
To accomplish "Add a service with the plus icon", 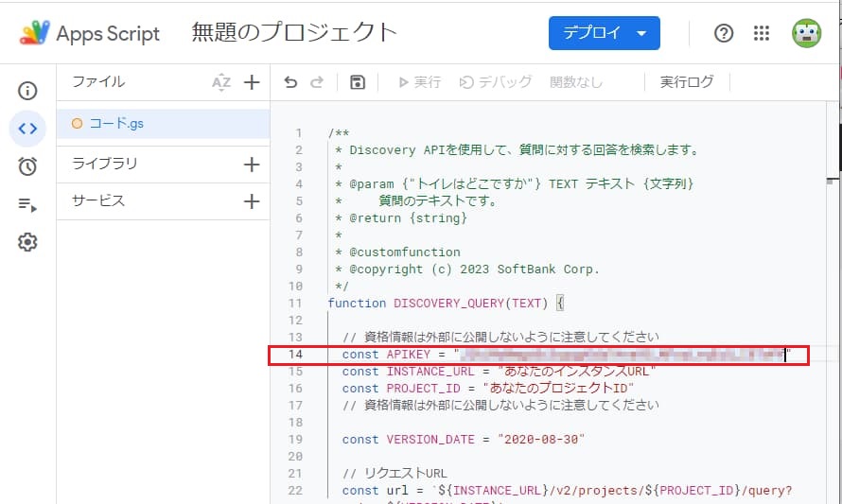I will 252,200.
